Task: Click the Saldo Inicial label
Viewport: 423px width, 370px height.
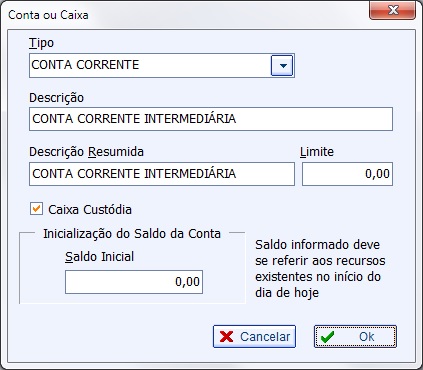Action: pyautogui.click(x=99, y=257)
